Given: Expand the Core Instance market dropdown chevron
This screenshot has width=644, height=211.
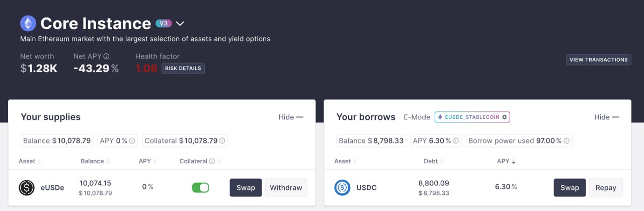Looking at the screenshot, I should coord(180,24).
